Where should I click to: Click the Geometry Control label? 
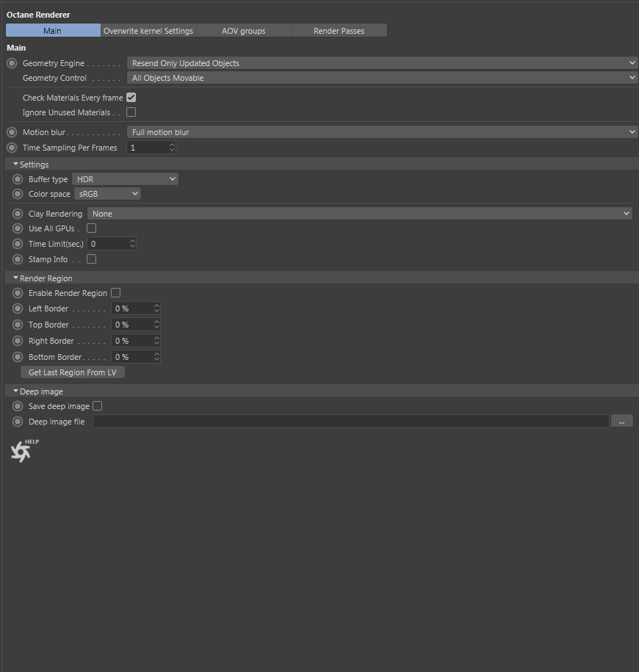coord(54,78)
